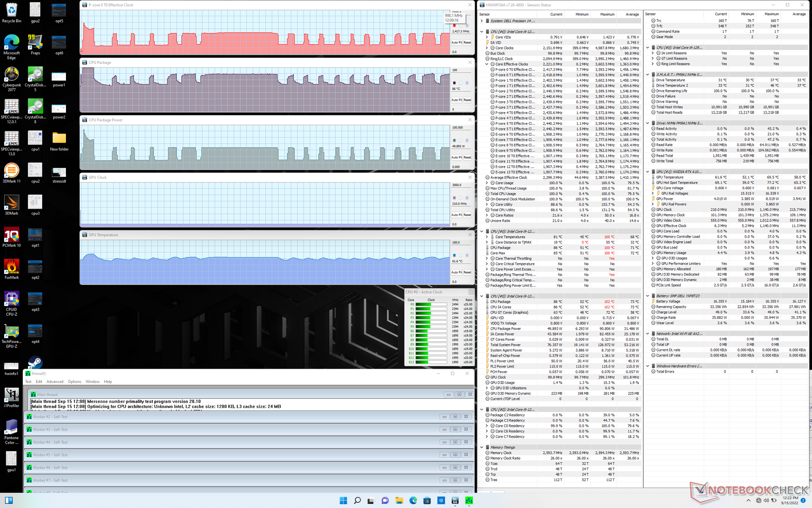Expand Core VIDs sensor row
The height and width of the screenshot is (508, 812).
[487, 37]
